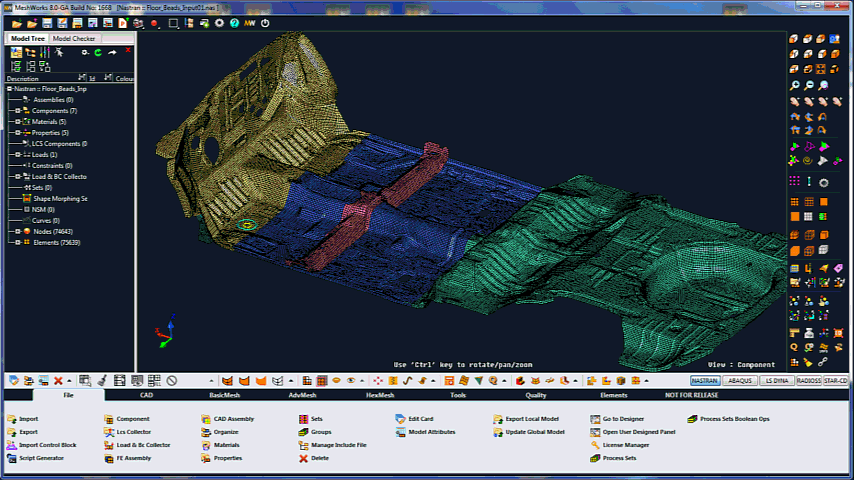Image resolution: width=854 pixels, height=480 pixels.
Task: Click the Colour column header in Model Tree
Action: (x=124, y=78)
